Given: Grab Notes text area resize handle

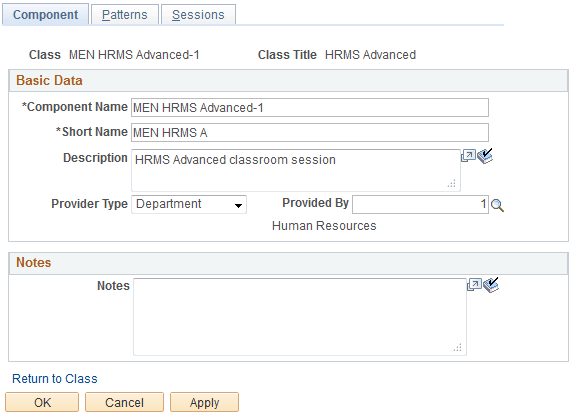Looking at the screenshot, I should pyautogui.click(x=458, y=347).
